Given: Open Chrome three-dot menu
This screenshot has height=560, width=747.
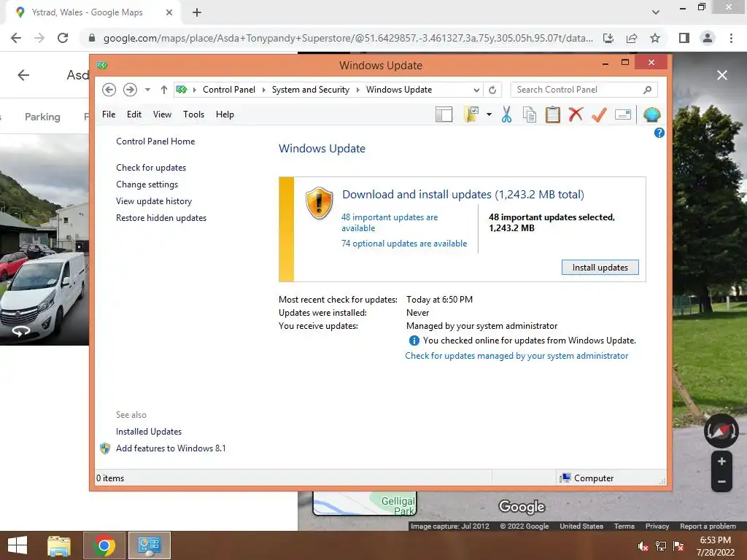Looking at the screenshot, I should point(731,38).
